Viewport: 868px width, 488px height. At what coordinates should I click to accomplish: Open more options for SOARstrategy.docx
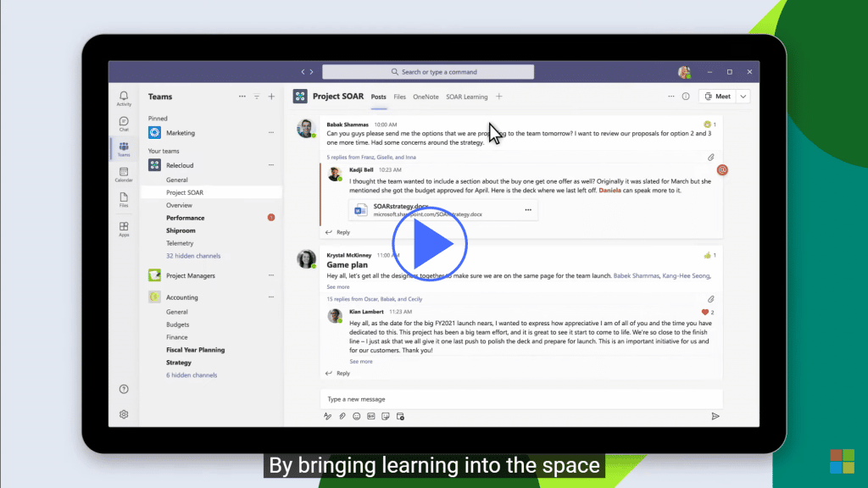(x=528, y=210)
